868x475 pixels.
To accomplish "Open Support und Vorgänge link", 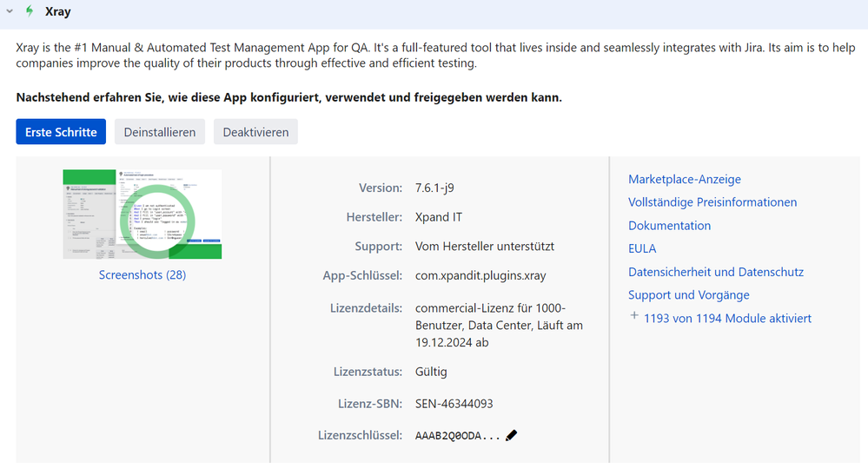I will pos(689,295).
